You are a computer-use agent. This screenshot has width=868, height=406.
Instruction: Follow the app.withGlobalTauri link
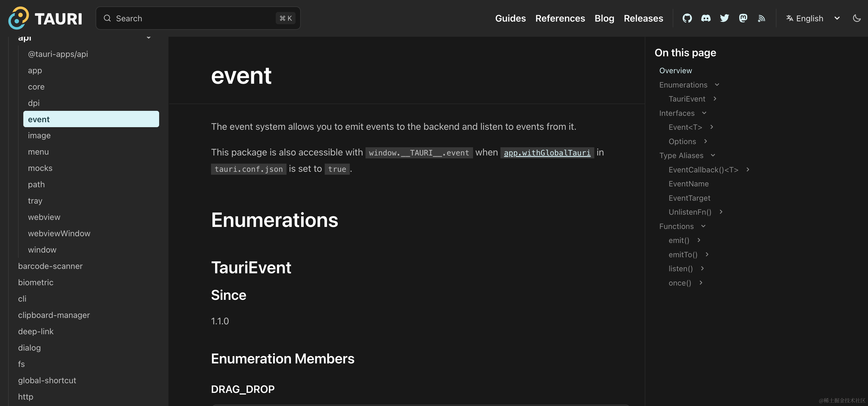click(x=547, y=153)
